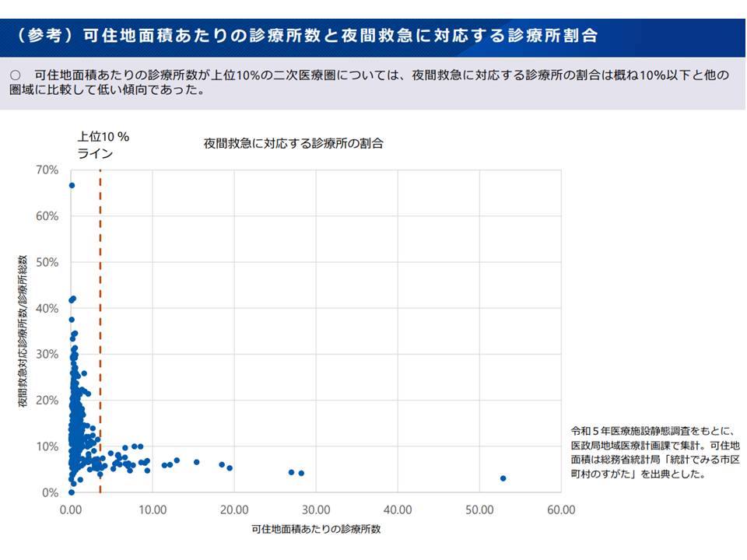The height and width of the screenshot is (560, 747).
Task: Click the data point near 15 on x-axis
Action: point(196,462)
